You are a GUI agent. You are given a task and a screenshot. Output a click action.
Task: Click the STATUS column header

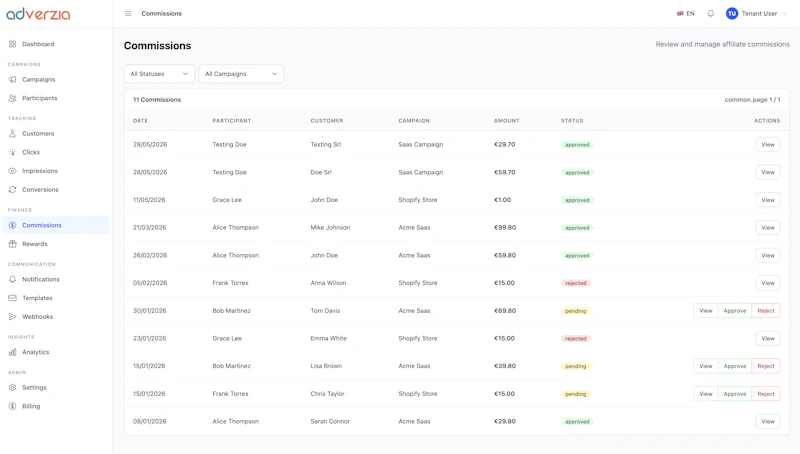[572, 121]
